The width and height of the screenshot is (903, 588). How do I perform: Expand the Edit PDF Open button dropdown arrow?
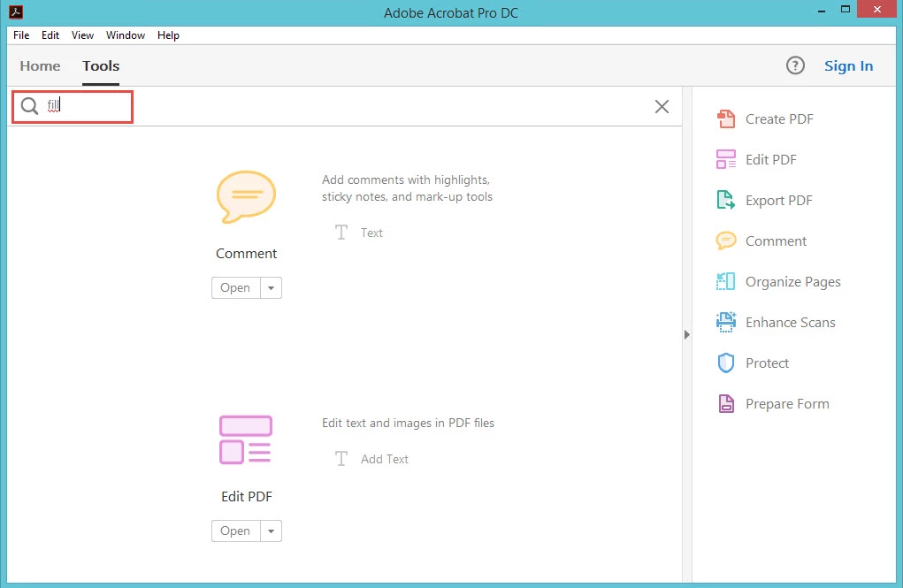point(271,531)
